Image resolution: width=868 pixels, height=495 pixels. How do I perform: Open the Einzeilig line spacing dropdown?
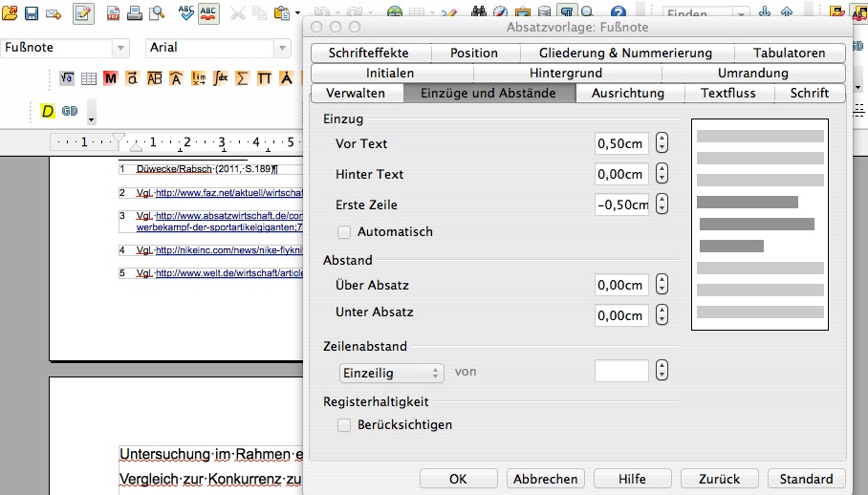pyautogui.click(x=392, y=373)
